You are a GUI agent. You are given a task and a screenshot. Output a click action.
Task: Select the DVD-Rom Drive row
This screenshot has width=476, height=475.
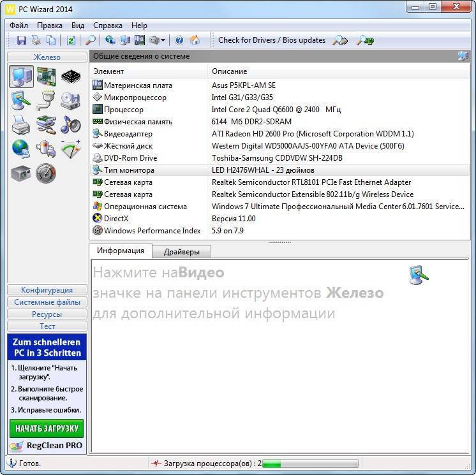(x=280, y=158)
